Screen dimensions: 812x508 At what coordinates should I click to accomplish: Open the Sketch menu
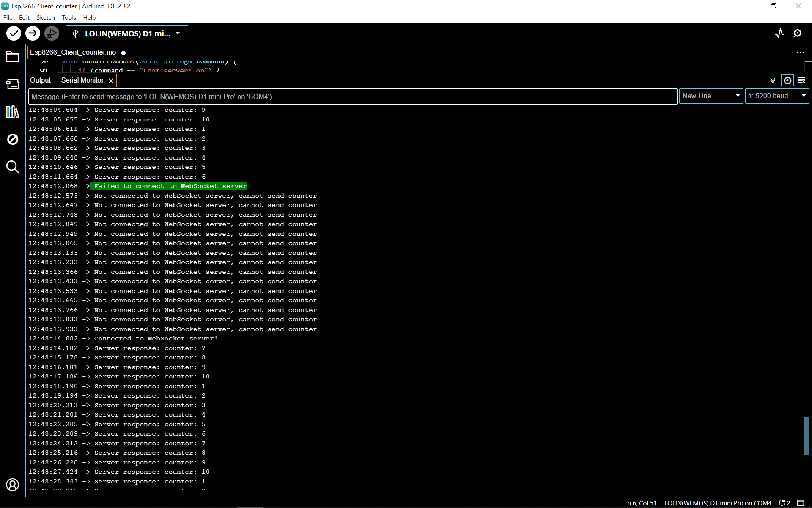pos(45,17)
